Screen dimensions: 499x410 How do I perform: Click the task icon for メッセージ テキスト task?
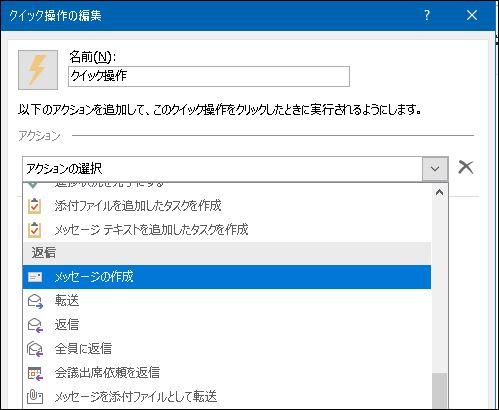pyautogui.click(x=35, y=230)
